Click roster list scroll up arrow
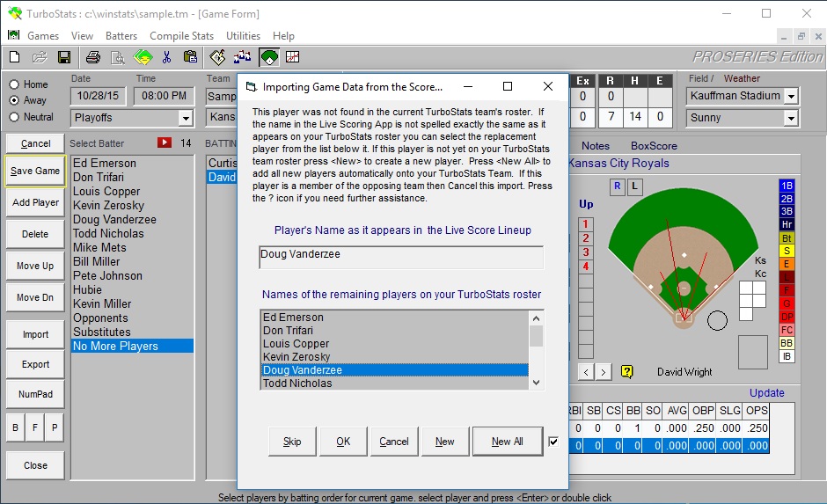The image size is (827, 504). (x=536, y=318)
